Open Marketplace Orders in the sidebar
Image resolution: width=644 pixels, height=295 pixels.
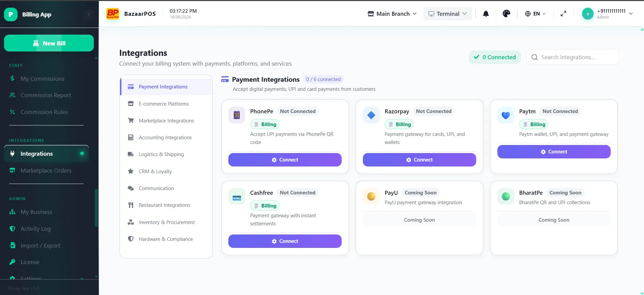point(46,171)
